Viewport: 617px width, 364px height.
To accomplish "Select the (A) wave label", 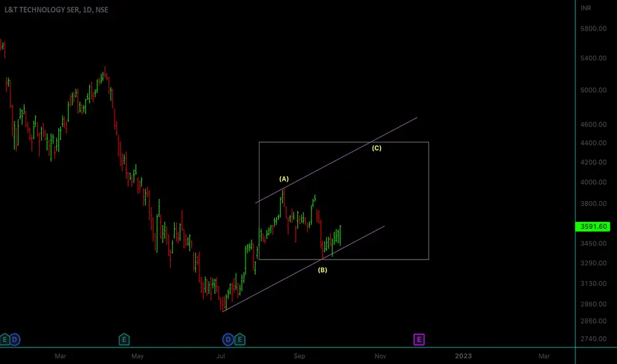I will tap(284, 179).
